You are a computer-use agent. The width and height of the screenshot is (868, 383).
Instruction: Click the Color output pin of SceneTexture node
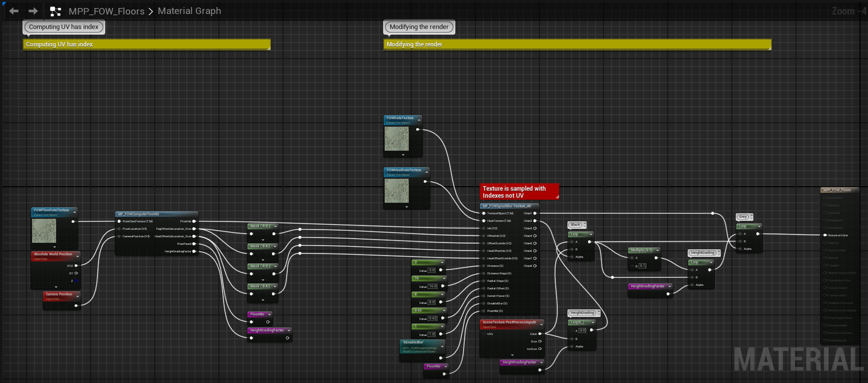pos(540,334)
